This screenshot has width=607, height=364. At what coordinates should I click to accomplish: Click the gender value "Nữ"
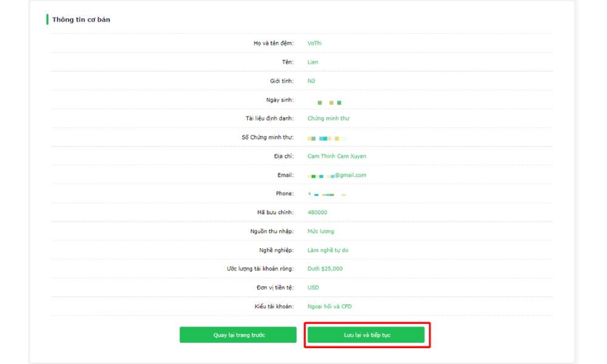pos(311,81)
